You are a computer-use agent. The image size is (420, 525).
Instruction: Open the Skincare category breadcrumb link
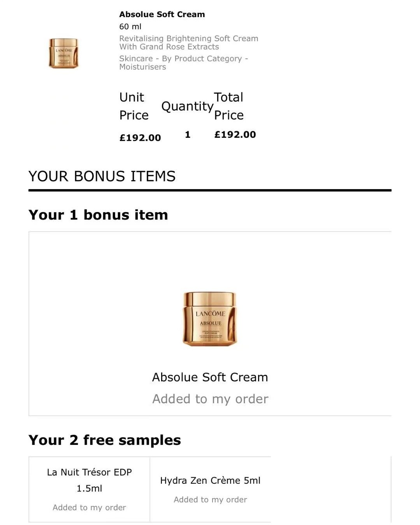(184, 63)
